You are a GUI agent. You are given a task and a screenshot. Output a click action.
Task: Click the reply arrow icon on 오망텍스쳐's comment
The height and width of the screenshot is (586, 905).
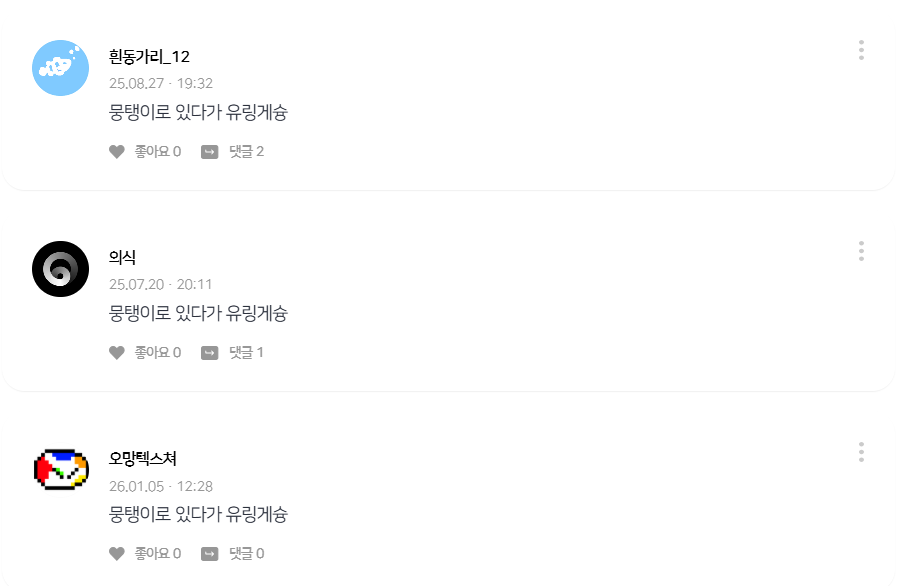[x=209, y=552]
